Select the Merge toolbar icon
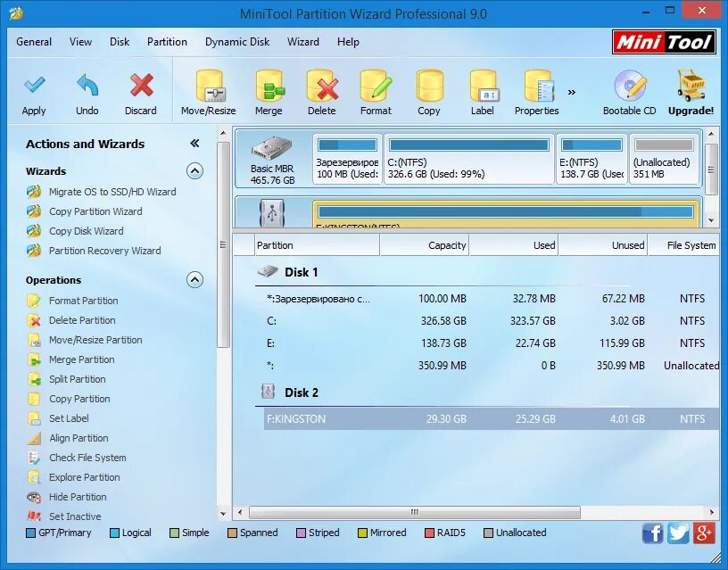 pyautogui.click(x=269, y=86)
